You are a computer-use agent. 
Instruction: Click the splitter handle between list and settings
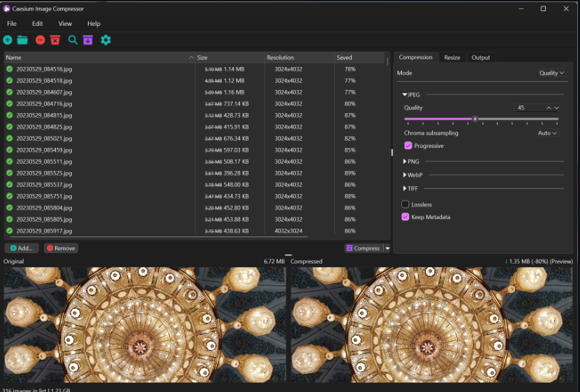[x=392, y=152]
